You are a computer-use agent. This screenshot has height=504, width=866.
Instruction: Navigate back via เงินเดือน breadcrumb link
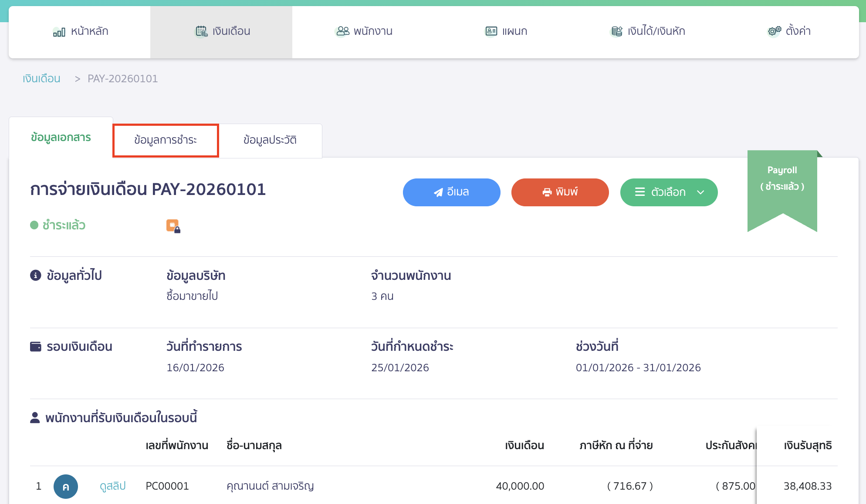[x=41, y=78]
